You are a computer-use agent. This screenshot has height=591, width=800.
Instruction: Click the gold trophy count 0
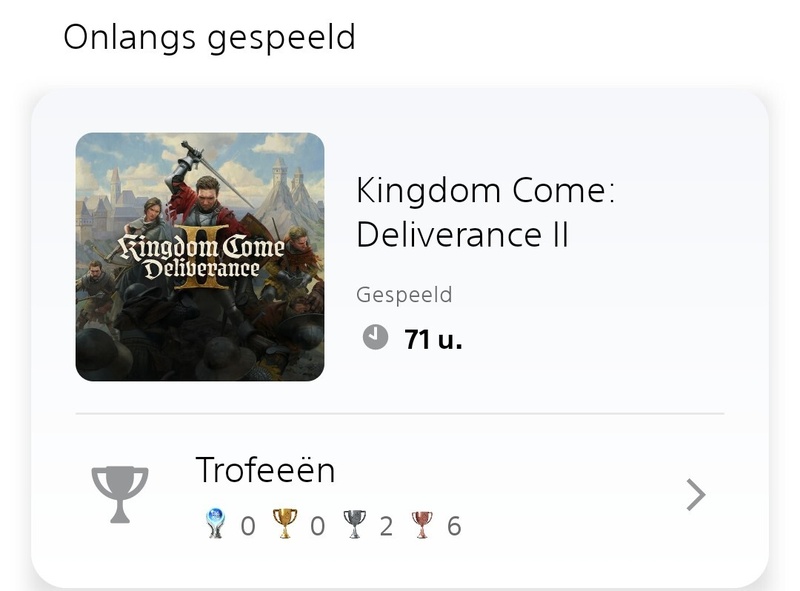tap(317, 525)
